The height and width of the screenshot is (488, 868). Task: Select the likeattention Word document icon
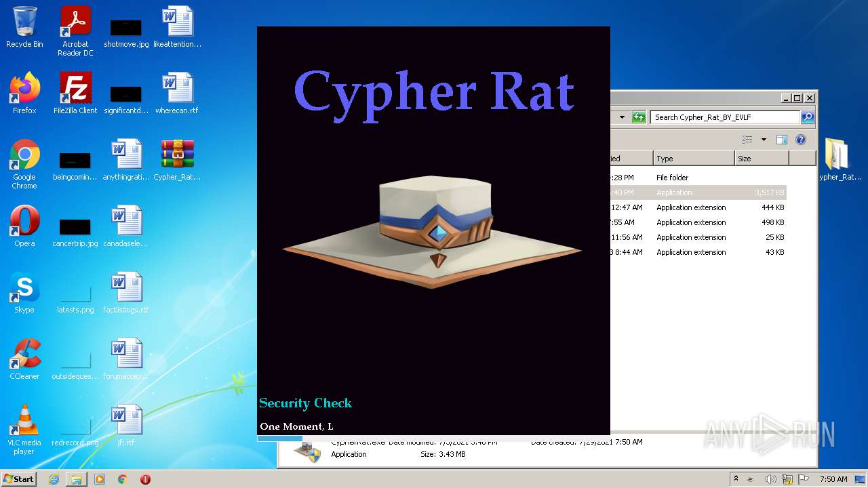tap(177, 27)
